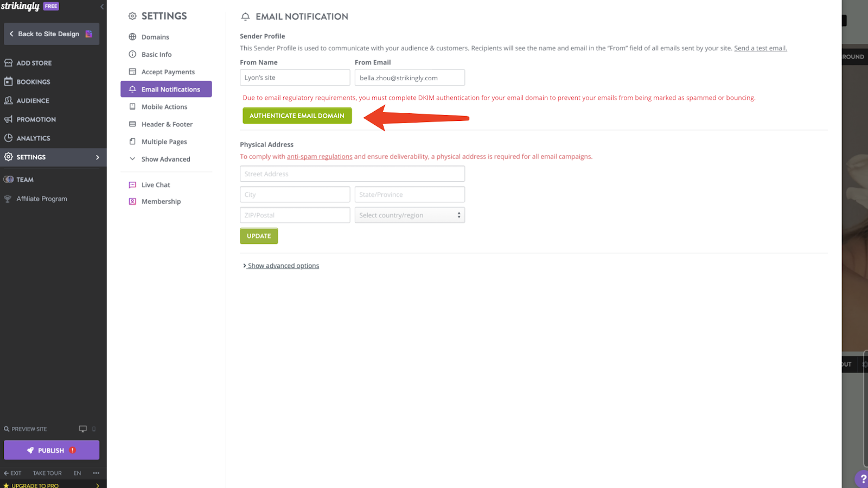Expand Show Advanced settings list
Screen dimensions: 868x488
[x=166, y=159]
